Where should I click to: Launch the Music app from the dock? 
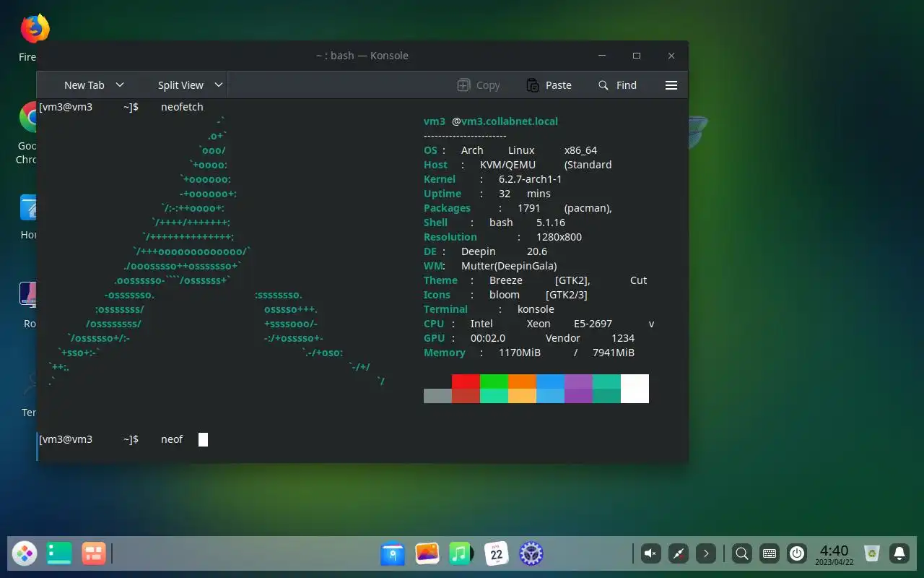pyautogui.click(x=461, y=554)
